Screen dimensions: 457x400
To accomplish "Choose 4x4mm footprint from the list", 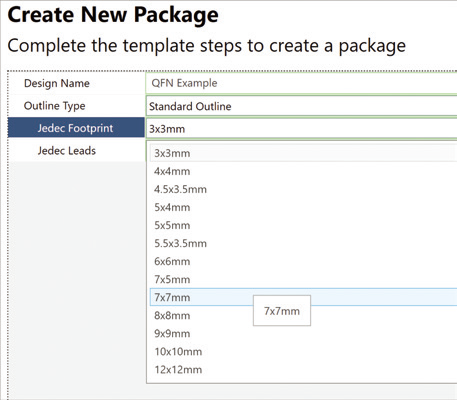I will (303, 171).
